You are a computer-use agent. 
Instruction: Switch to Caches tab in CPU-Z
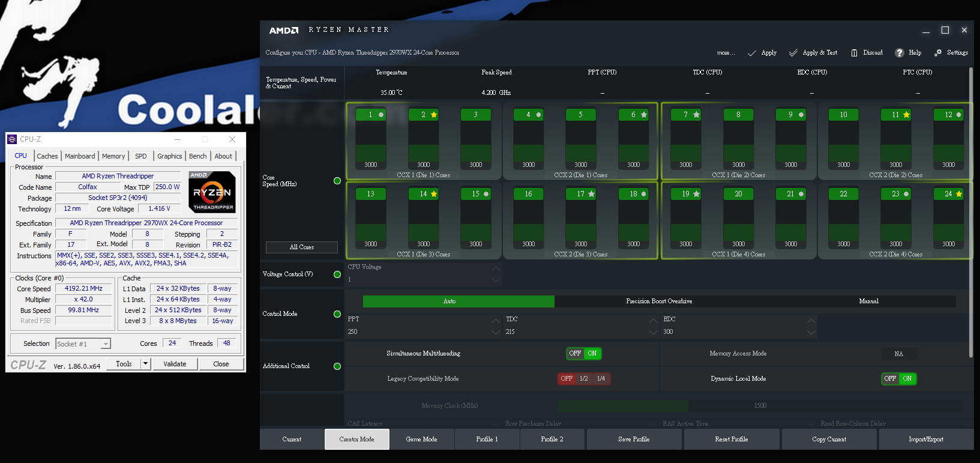(47, 156)
